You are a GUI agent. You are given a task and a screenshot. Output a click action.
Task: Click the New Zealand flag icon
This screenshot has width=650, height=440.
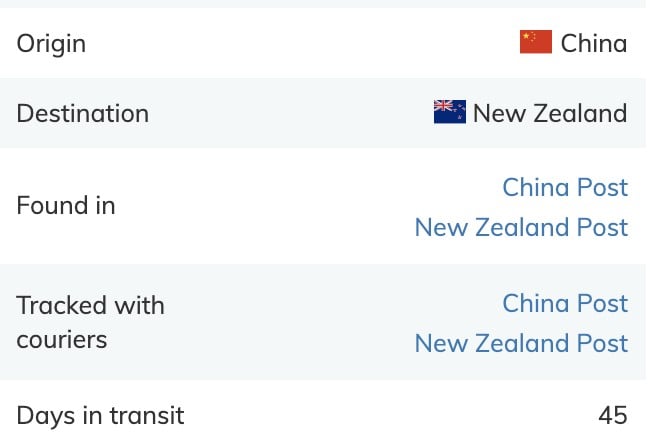click(450, 112)
